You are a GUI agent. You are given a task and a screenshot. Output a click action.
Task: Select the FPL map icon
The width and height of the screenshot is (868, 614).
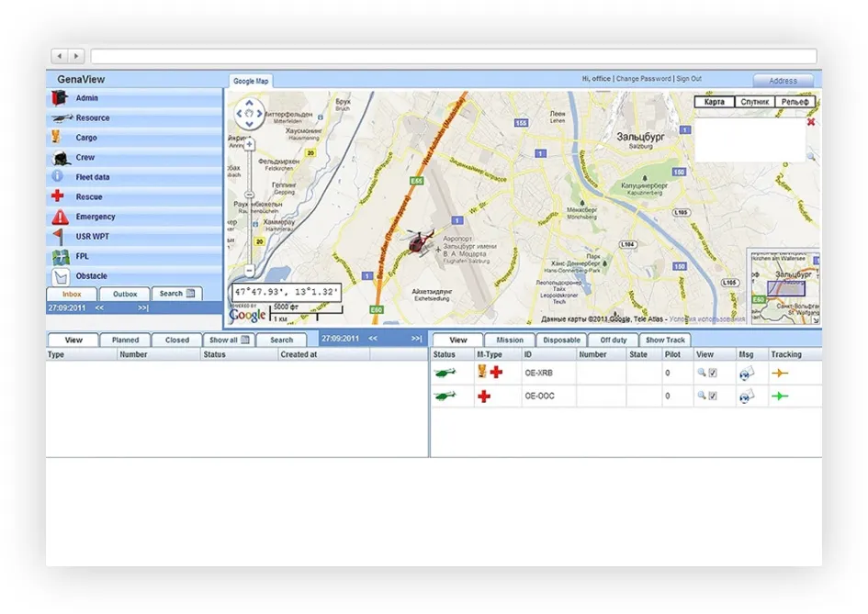[x=61, y=257]
